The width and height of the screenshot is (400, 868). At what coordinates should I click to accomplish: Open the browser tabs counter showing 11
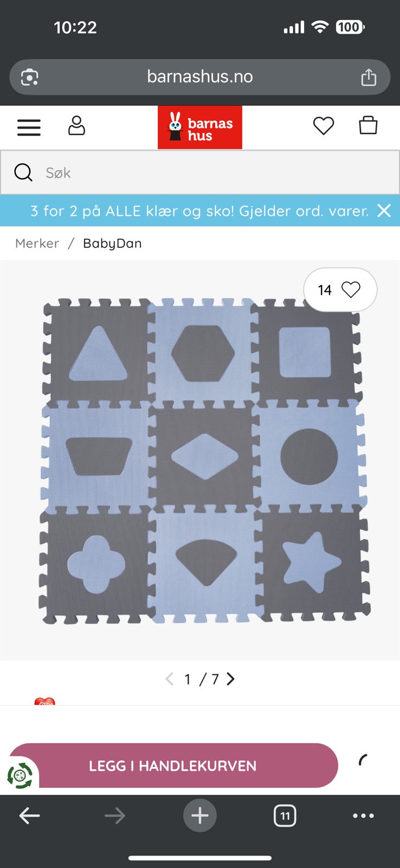coord(285,815)
